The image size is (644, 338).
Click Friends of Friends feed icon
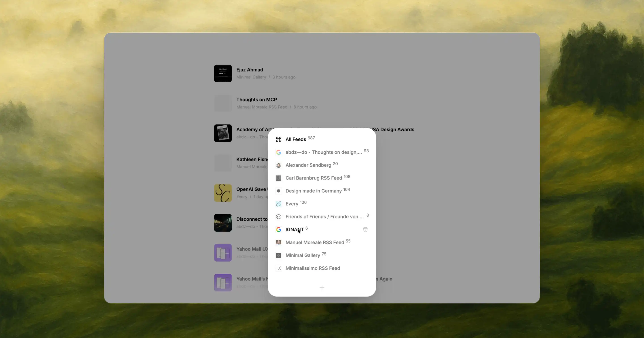(x=278, y=217)
